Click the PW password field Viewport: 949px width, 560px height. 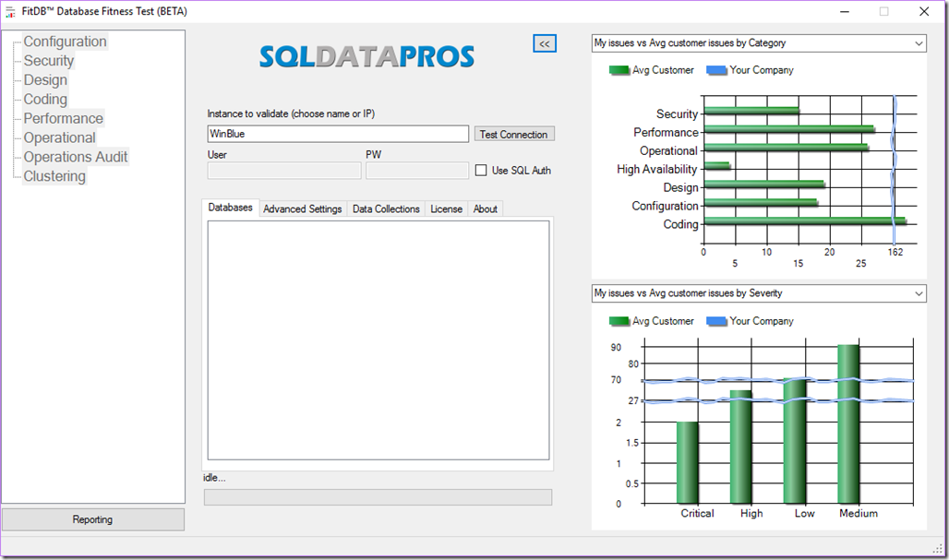417,171
